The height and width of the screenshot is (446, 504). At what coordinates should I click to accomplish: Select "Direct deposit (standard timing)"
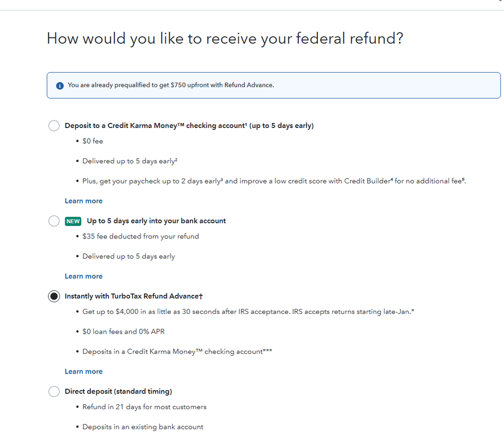tap(54, 392)
